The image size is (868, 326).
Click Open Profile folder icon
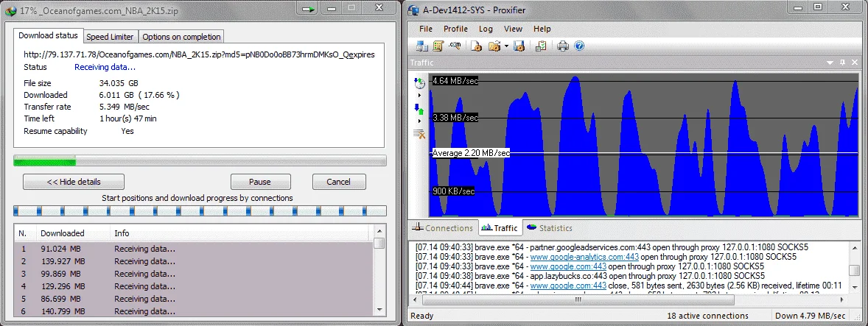click(494, 46)
